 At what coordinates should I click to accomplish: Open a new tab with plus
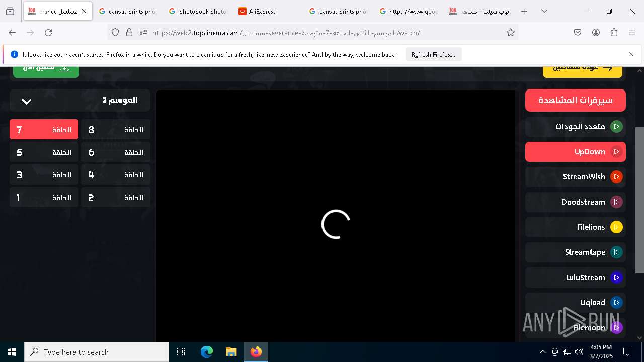coord(524,11)
